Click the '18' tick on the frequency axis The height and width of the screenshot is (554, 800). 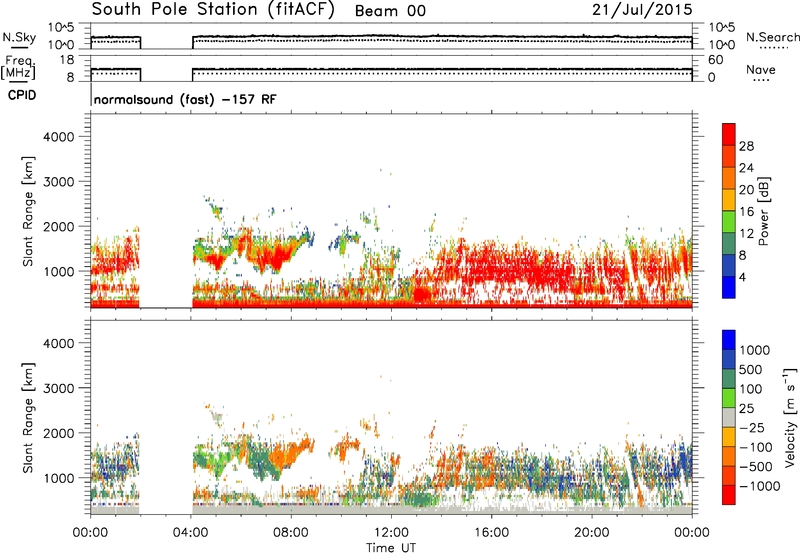(x=67, y=60)
